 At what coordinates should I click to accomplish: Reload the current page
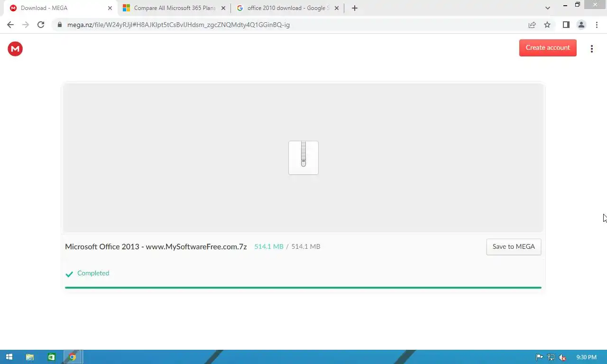(41, 25)
